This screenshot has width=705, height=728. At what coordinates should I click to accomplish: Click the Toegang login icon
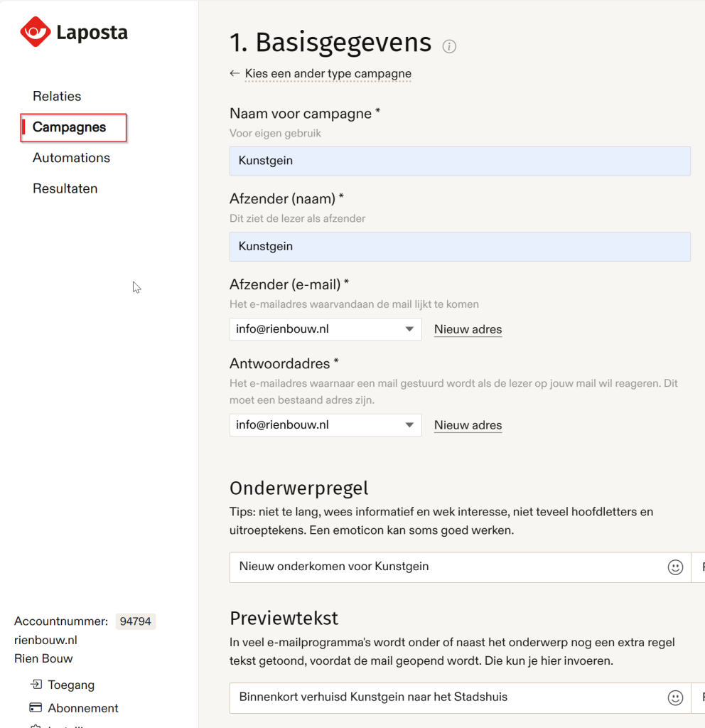point(36,685)
